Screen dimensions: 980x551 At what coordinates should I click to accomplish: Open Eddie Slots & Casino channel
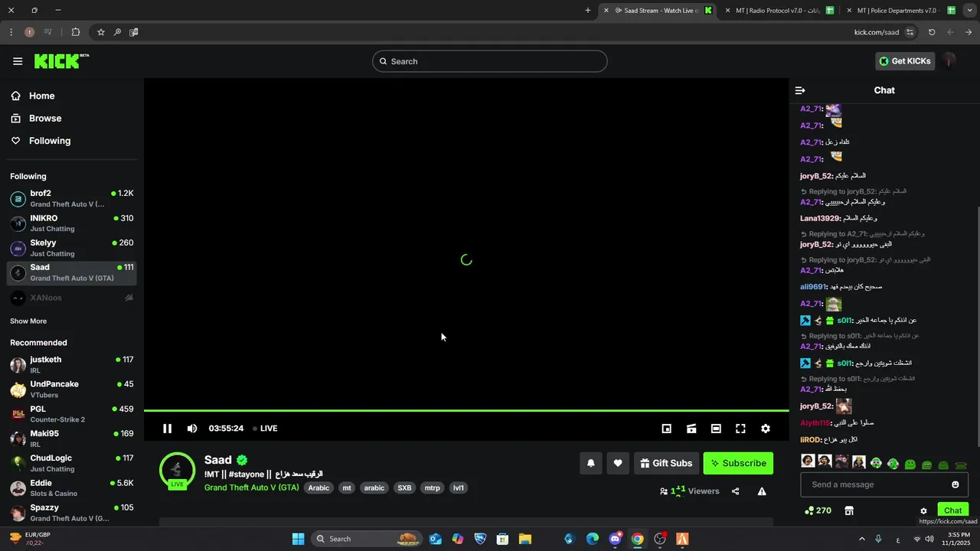[x=72, y=488]
